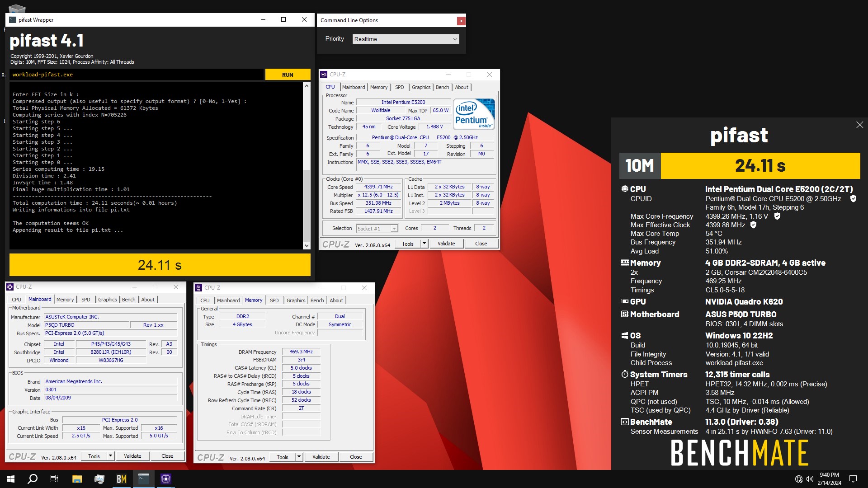Viewport: 868px width, 488px height.
Task: Expand Tools arrow in top CPU-Z window
Action: 424,244
